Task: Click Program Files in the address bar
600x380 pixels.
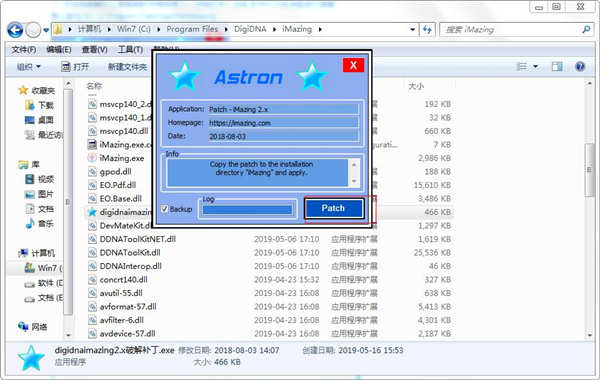Action: (x=192, y=29)
